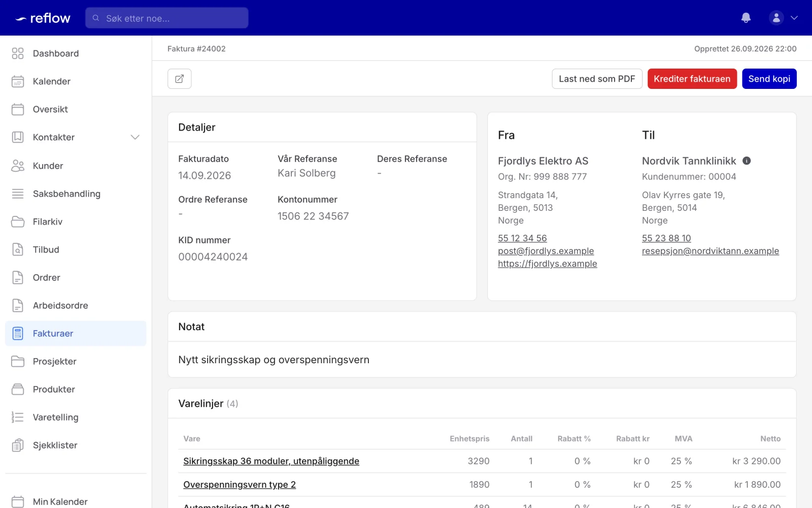Click the Produkter box icon

pyautogui.click(x=18, y=389)
